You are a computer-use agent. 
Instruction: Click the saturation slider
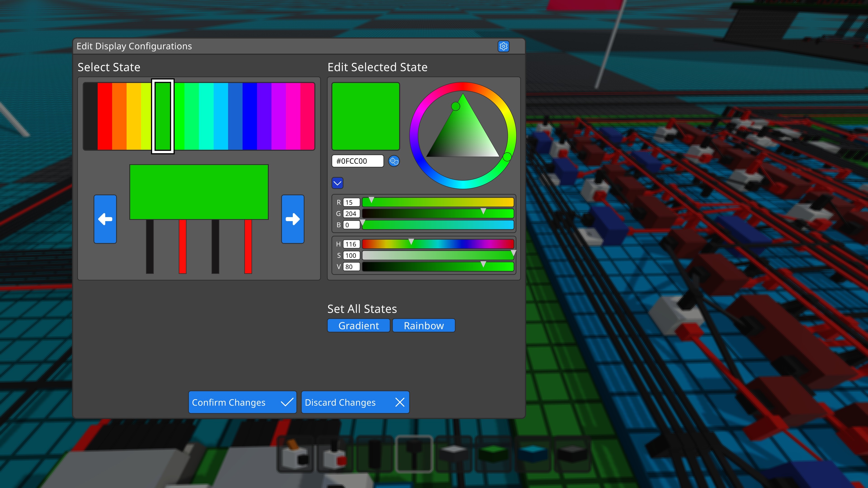tap(438, 255)
